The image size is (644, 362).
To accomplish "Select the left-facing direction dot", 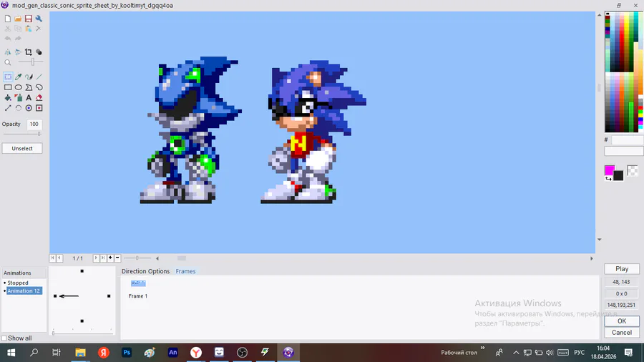I will tap(55, 296).
